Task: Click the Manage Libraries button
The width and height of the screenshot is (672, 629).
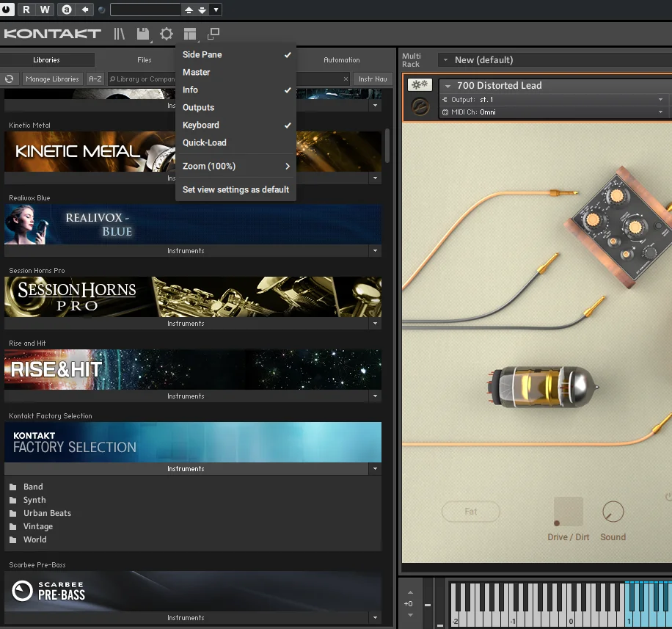Action: [52, 79]
